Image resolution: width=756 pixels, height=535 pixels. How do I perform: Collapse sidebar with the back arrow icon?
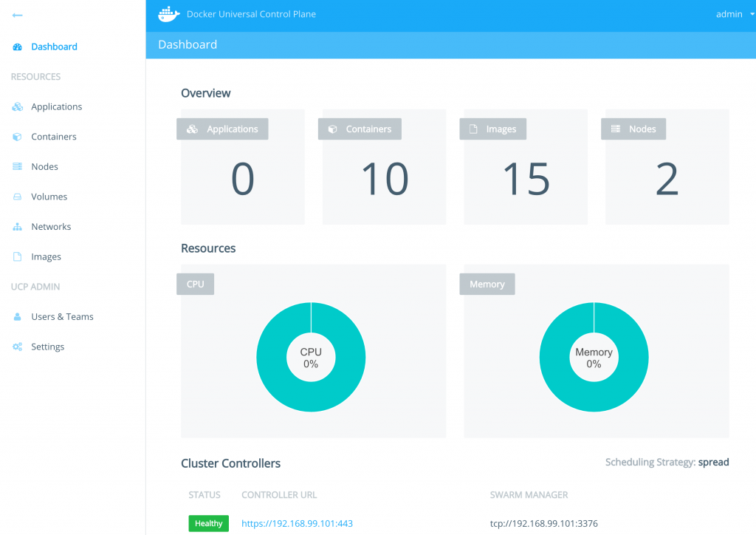point(18,15)
